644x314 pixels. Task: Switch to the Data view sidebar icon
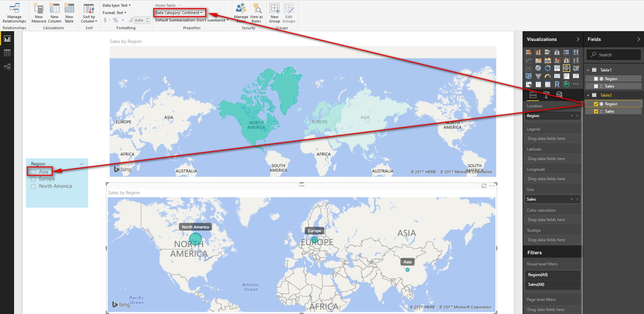[x=7, y=53]
